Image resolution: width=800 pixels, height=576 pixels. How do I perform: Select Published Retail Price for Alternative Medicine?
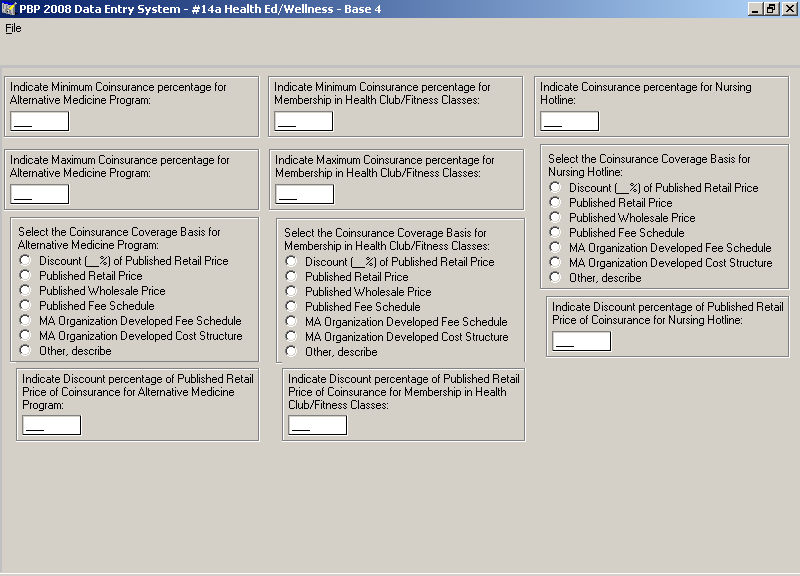(x=81, y=276)
